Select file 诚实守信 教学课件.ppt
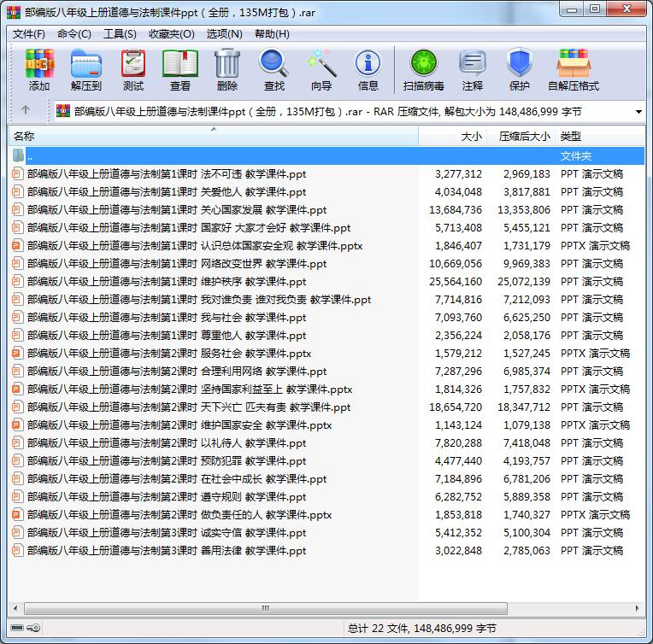Screen dimensions: 653x644 point(167,532)
